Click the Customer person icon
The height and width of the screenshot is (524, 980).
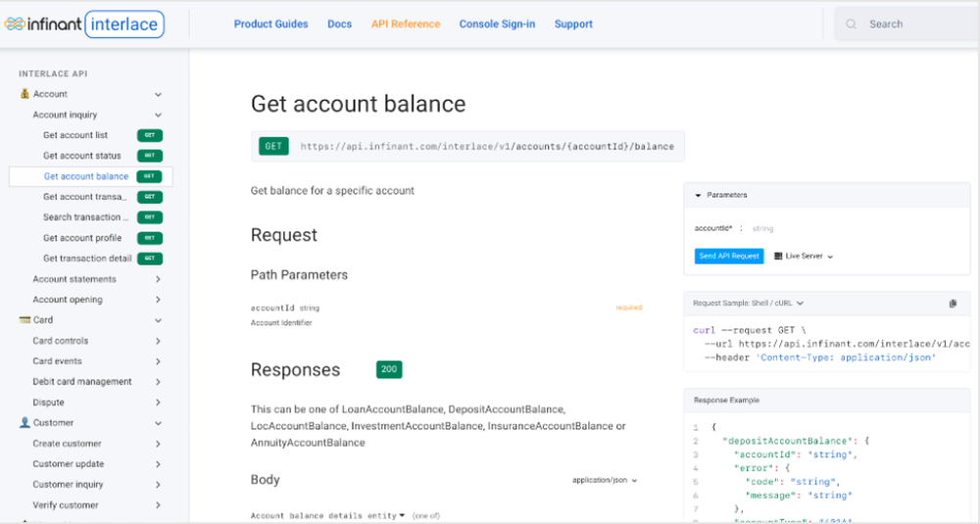tap(24, 423)
